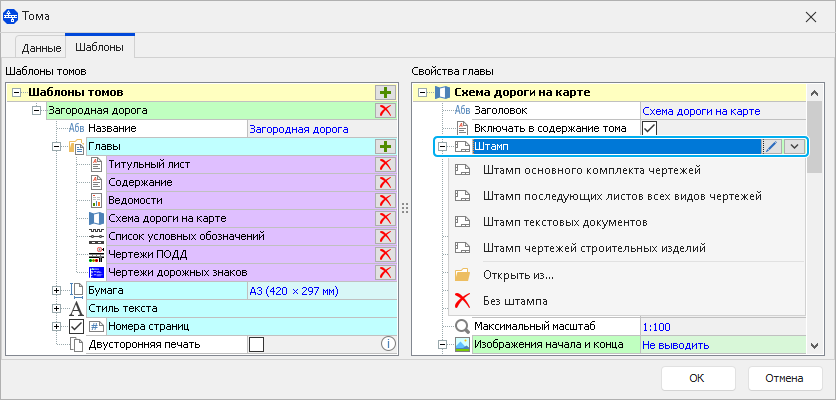Click the Отмена button
This screenshot has width=836, height=400.
pyautogui.click(x=785, y=378)
